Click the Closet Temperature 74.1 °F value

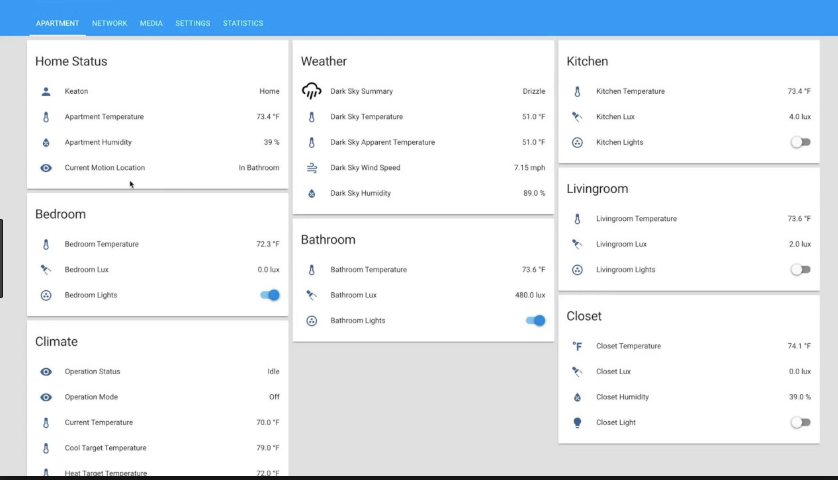click(x=799, y=346)
